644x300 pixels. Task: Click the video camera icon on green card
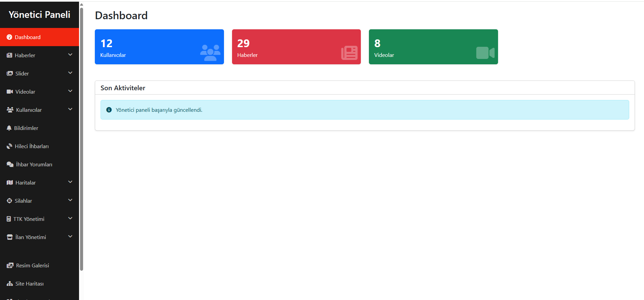pyautogui.click(x=485, y=53)
